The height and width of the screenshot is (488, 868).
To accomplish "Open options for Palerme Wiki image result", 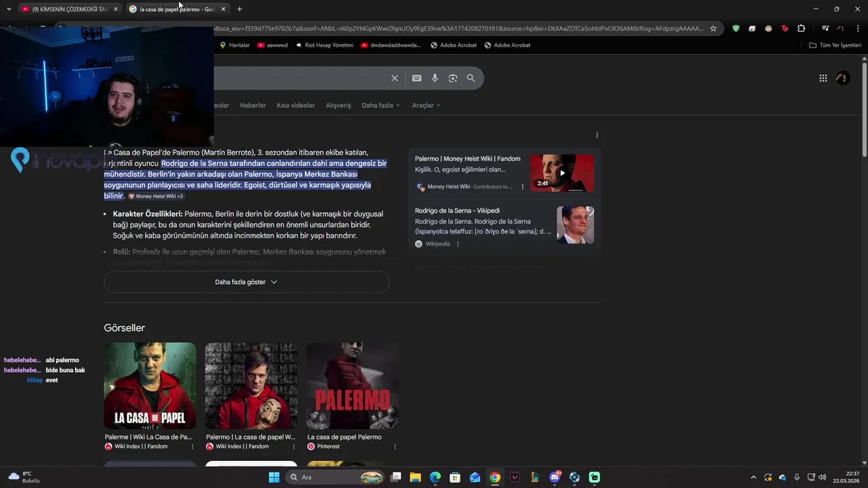I will pos(193,447).
